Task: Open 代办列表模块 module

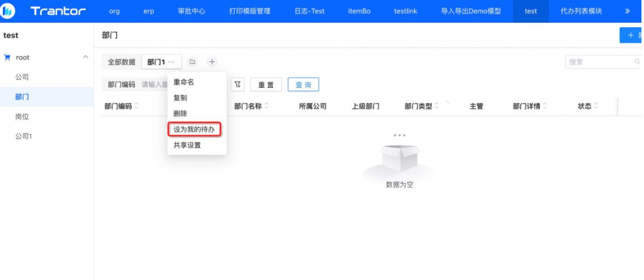Action: click(x=581, y=11)
